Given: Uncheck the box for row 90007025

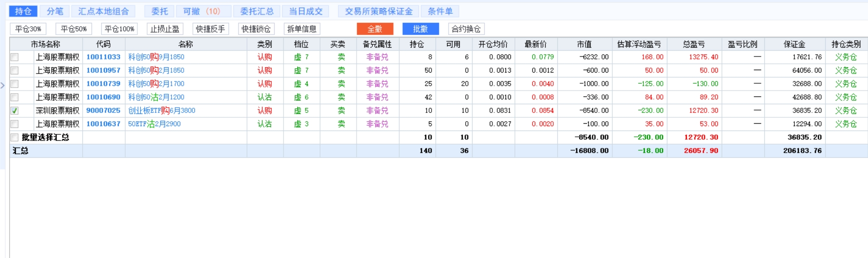Looking at the screenshot, I should point(15,111).
